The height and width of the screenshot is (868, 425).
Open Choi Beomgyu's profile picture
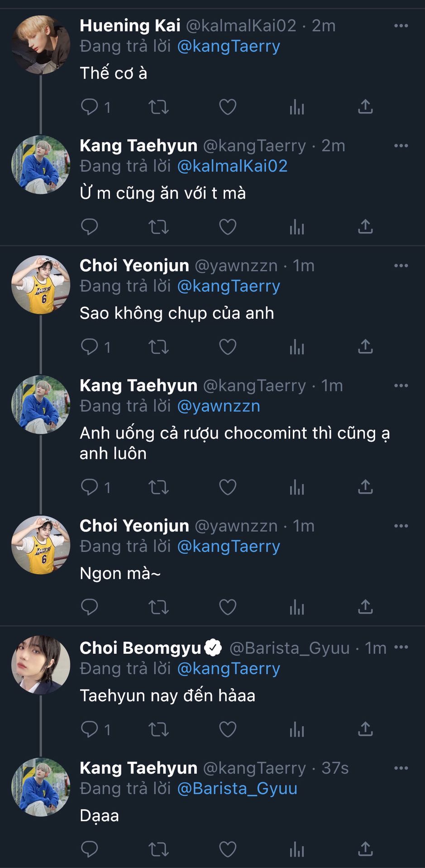click(x=41, y=665)
